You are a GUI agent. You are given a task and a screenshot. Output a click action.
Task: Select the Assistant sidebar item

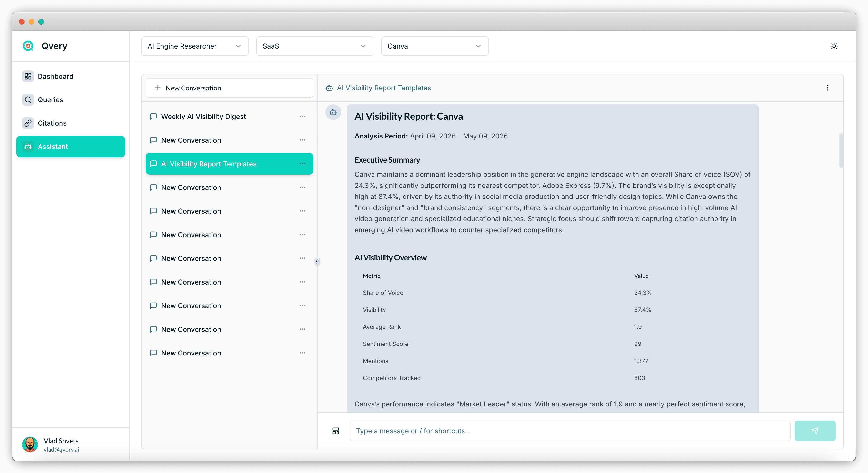point(71,147)
